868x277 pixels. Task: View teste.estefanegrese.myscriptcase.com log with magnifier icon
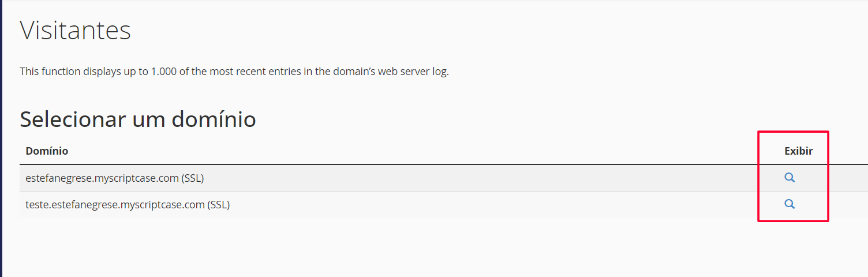click(x=790, y=204)
